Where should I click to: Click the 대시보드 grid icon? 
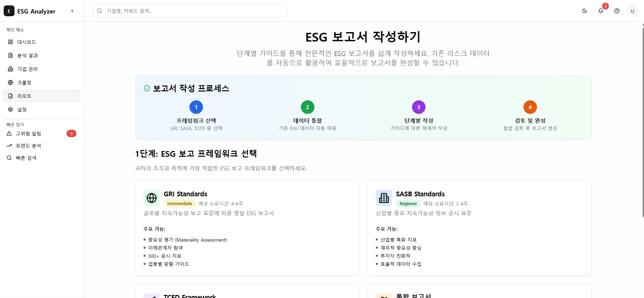[x=10, y=42]
